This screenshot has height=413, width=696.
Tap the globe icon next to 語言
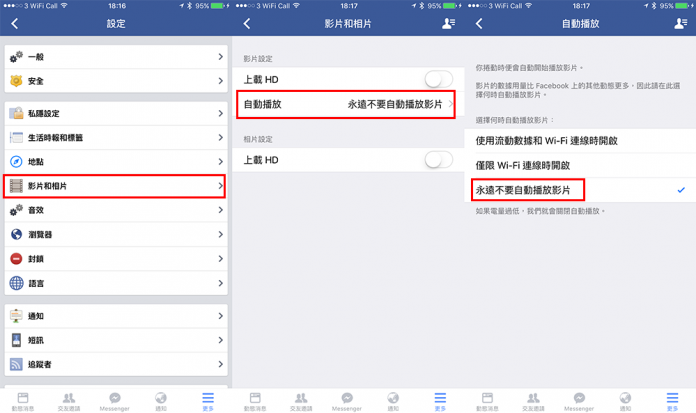pos(16,283)
